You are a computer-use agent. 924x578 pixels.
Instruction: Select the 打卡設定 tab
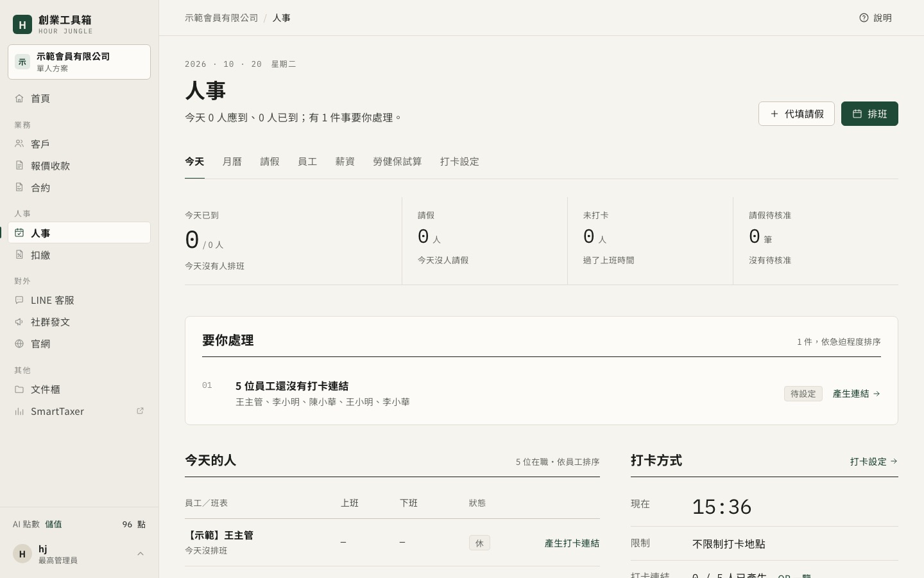point(459,162)
